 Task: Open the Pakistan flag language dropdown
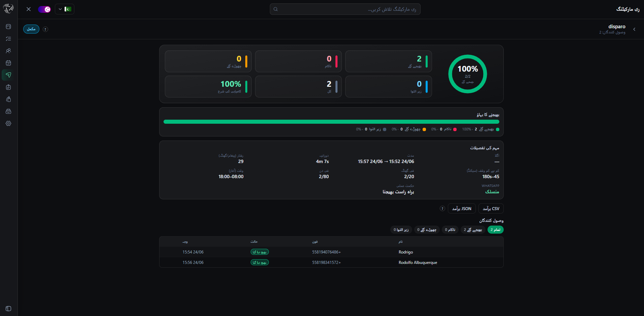[x=65, y=9]
